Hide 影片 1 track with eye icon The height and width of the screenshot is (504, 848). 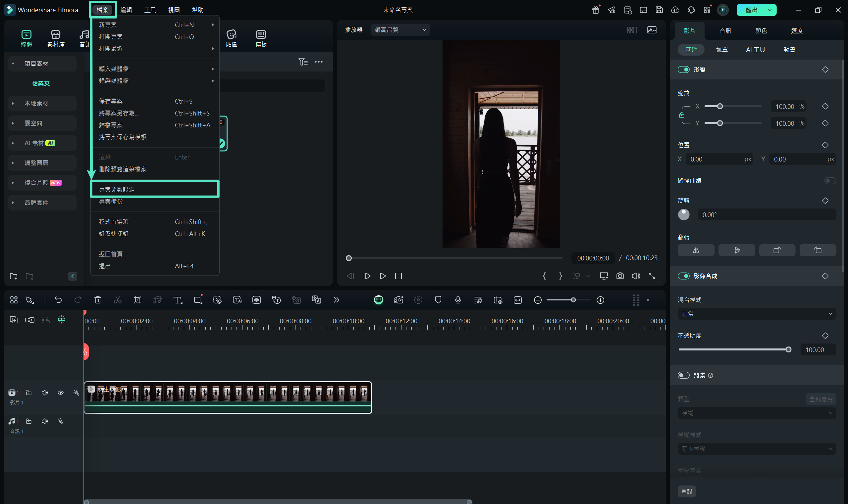tap(61, 393)
